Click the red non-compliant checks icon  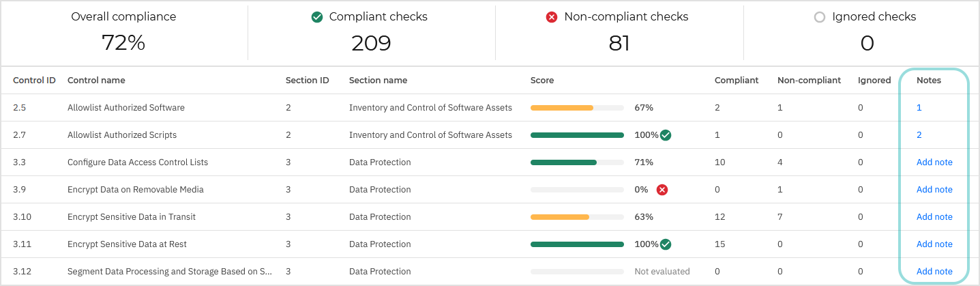coord(552,17)
